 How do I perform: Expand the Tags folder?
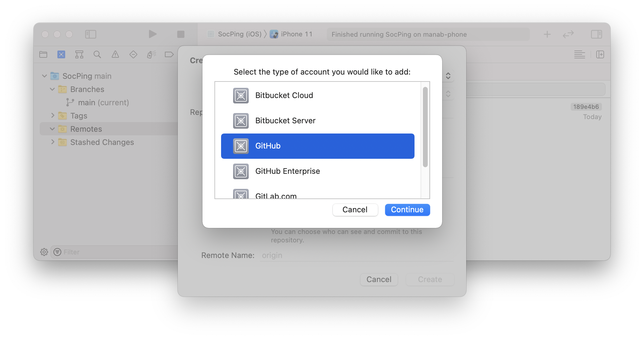click(53, 115)
